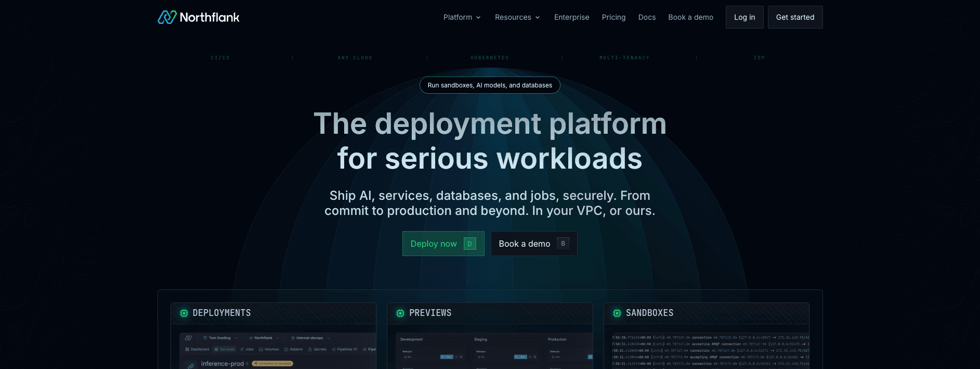980x369 pixels.
Task: Click the PREVIEWS card title
Action: point(430,313)
